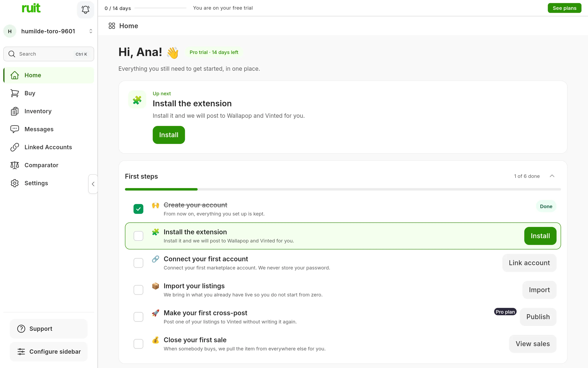Toggle the Create your account checkbox
This screenshot has width=588, height=368.
point(138,209)
